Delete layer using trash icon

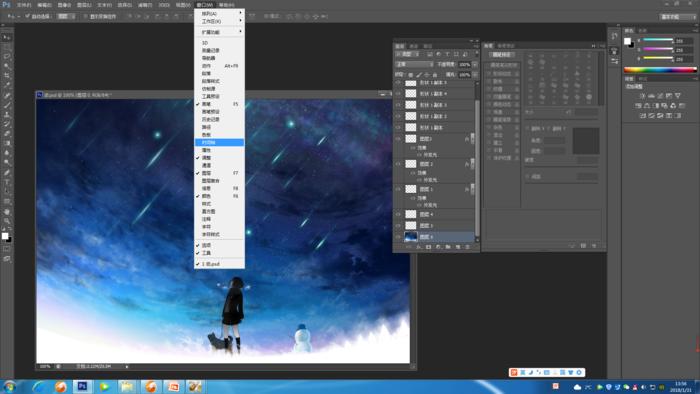(468, 247)
